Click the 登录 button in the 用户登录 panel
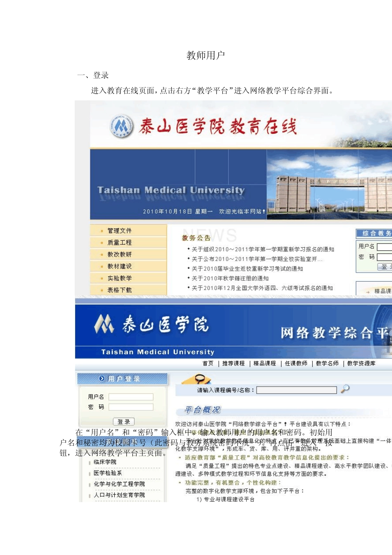This screenshot has height=555, width=392. pos(124,422)
